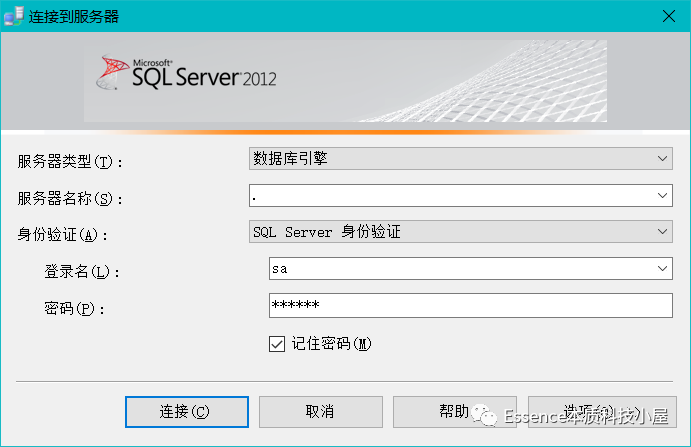This screenshot has height=447, width=691.
Task: Focus the 密码 password field
Action: click(x=471, y=305)
